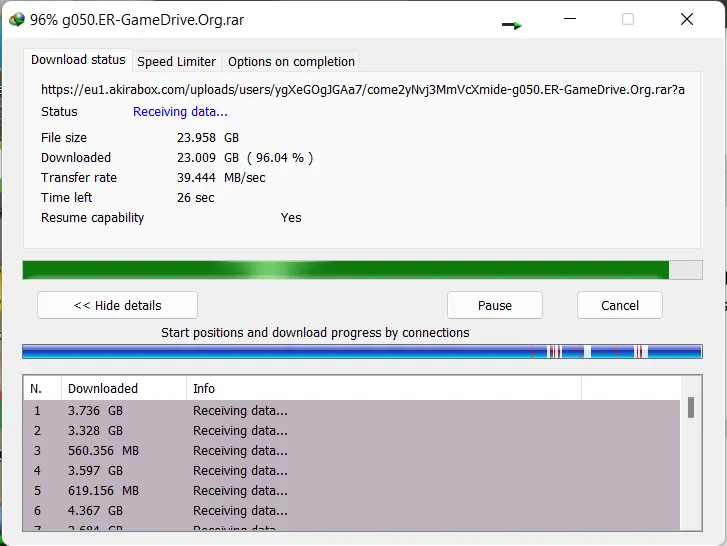This screenshot has width=727, height=546.
Task: Click the Info column header
Action: pos(384,388)
